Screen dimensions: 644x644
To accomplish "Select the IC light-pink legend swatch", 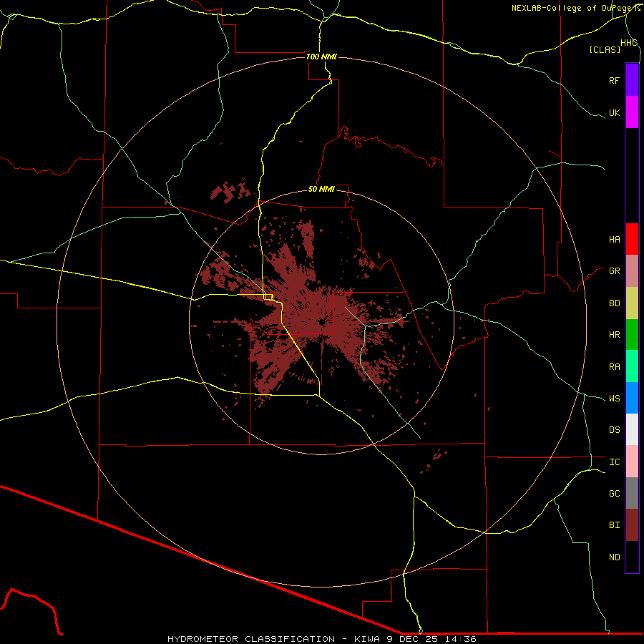I will 632,462.
